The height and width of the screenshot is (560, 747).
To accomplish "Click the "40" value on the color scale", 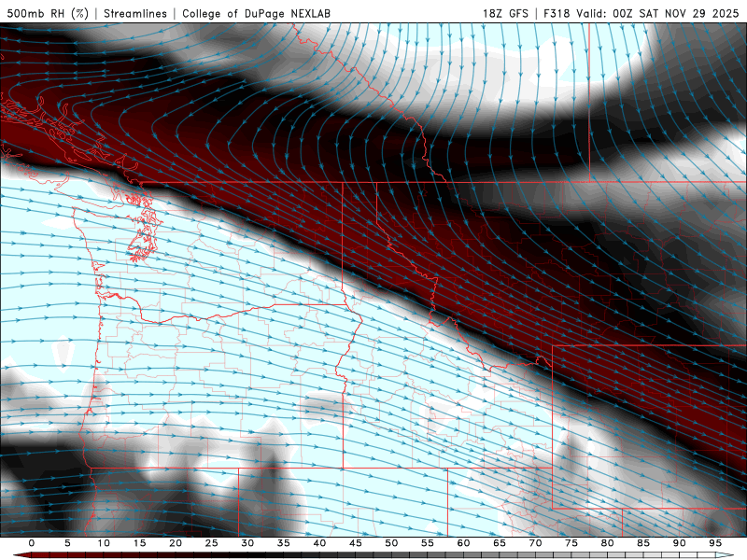I will click(x=319, y=543).
